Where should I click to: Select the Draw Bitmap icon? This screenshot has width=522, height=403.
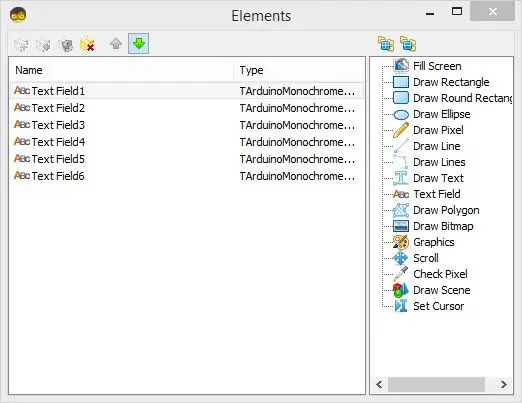point(401,226)
